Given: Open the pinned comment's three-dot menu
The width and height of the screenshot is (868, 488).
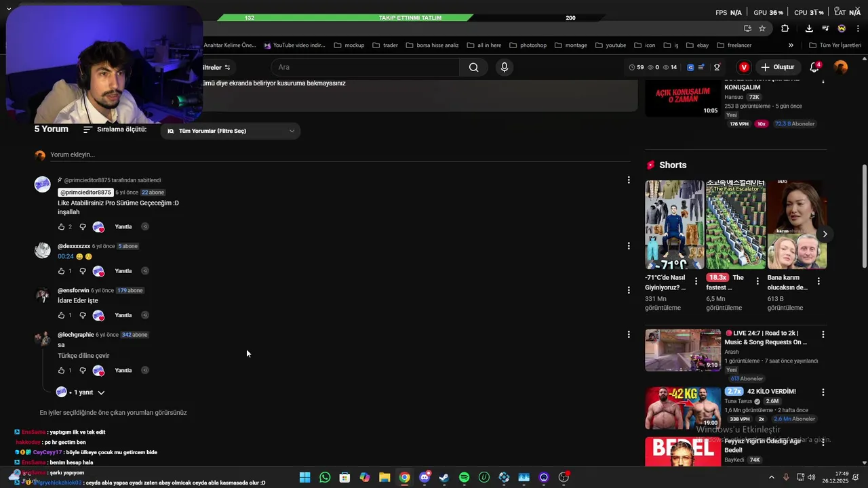Looking at the screenshot, I should (629, 180).
